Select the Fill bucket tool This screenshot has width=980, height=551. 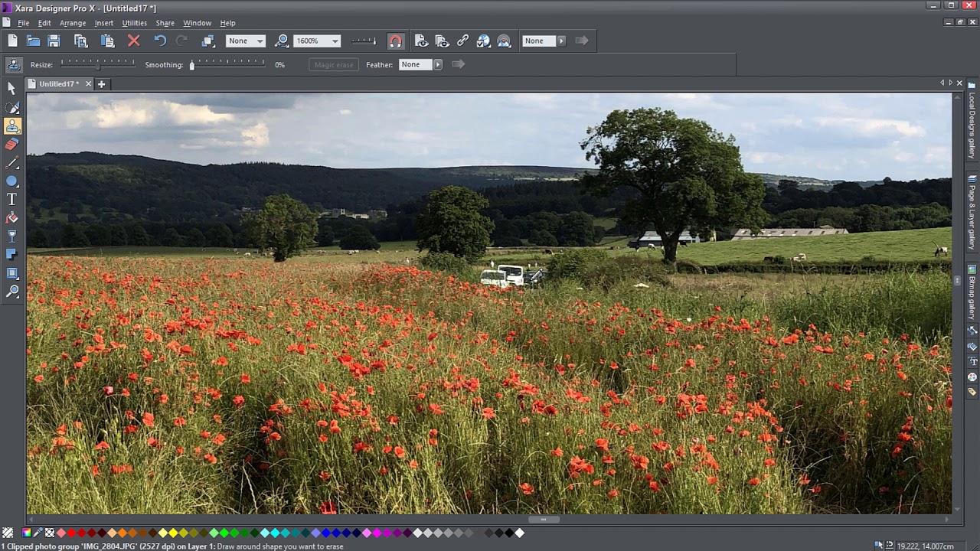[11, 218]
